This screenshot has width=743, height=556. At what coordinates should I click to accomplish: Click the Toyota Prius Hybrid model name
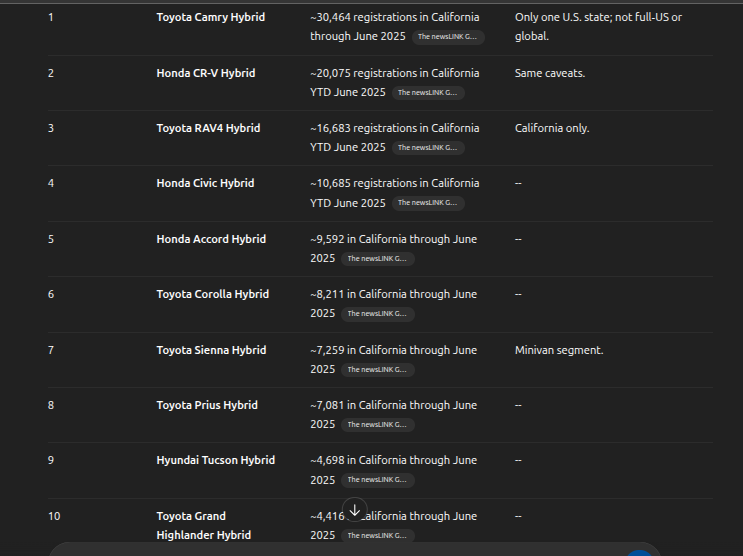[207, 405]
